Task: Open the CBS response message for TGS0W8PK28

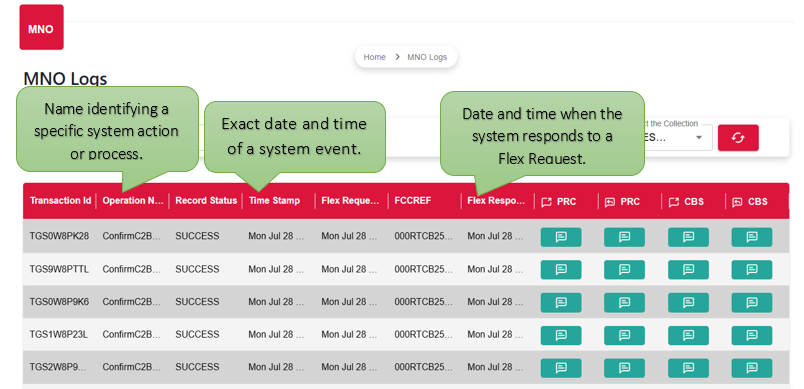Action: click(x=752, y=237)
